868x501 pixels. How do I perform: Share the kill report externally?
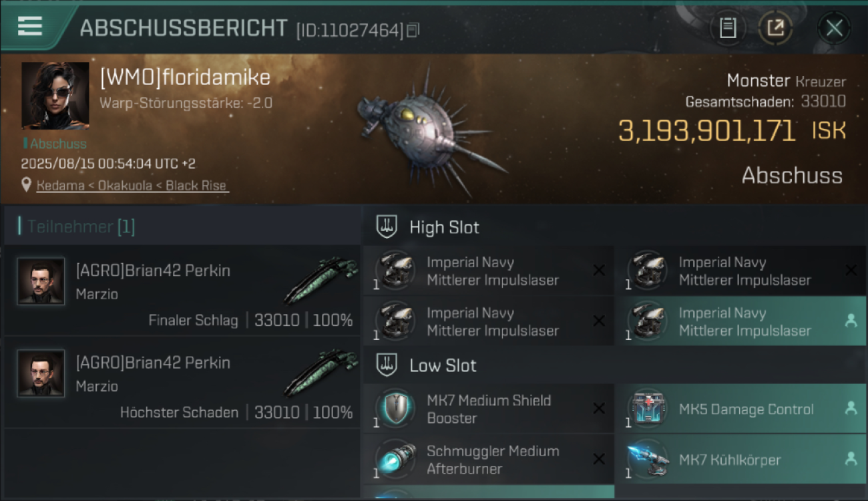[x=775, y=28]
